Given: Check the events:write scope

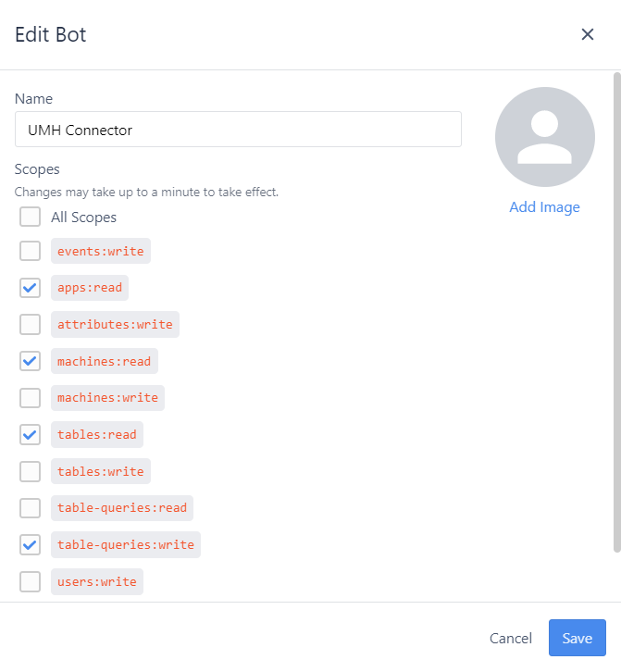Looking at the screenshot, I should coord(30,251).
